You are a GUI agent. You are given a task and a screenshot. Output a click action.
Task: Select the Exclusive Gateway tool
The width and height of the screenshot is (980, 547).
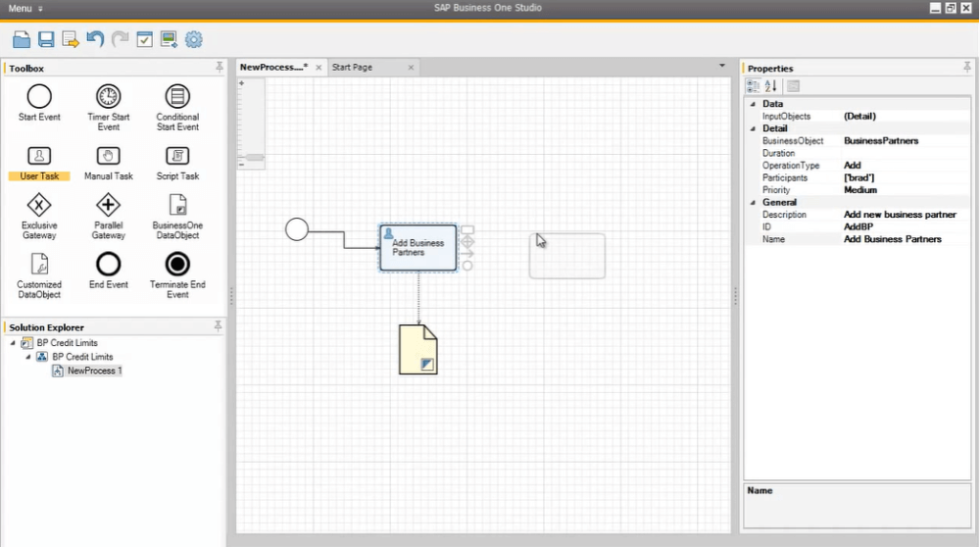pyautogui.click(x=39, y=217)
